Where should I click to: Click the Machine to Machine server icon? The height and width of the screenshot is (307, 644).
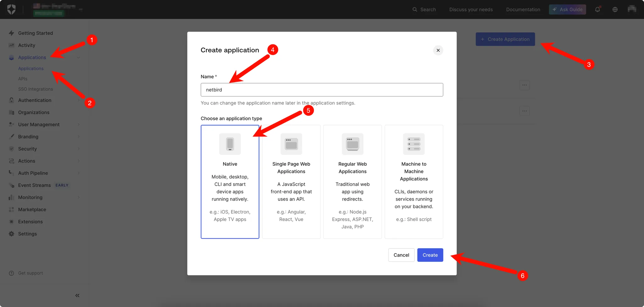(x=414, y=144)
